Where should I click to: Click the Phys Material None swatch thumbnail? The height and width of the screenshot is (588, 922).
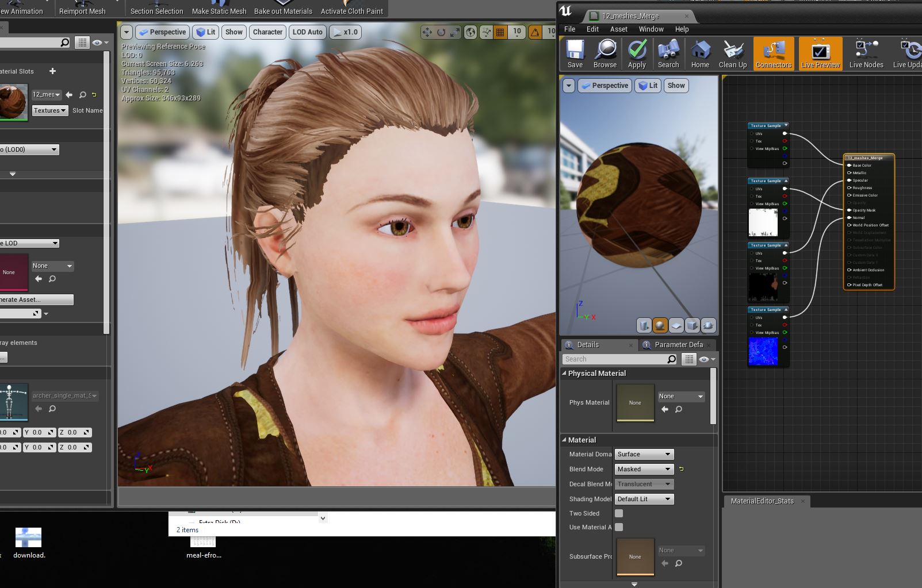(635, 402)
